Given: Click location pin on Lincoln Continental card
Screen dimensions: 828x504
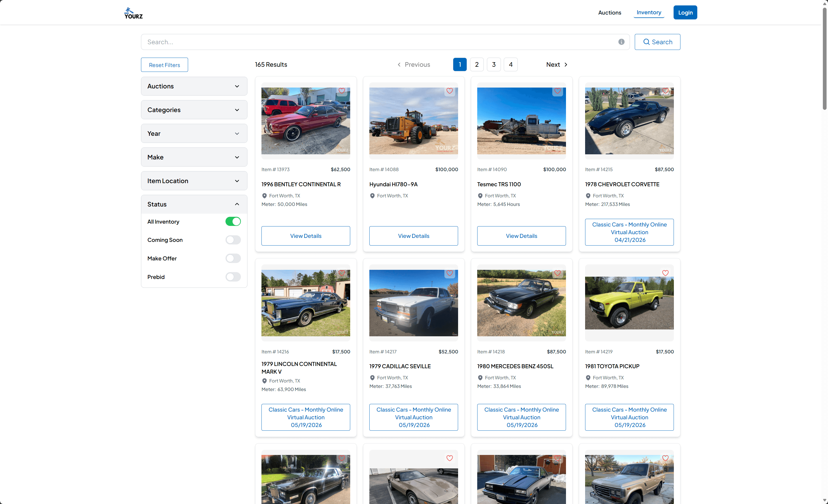Looking at the screenshot, I should pos(264,381).
